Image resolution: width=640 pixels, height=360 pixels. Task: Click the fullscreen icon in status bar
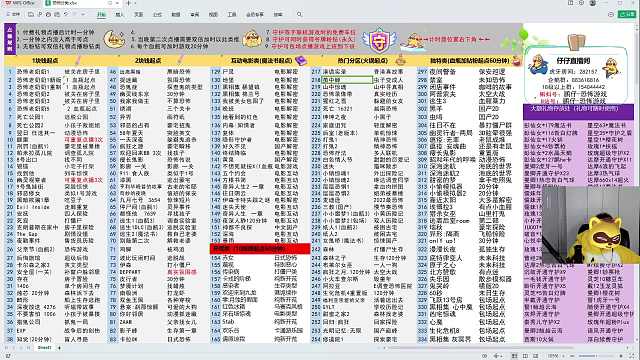pos(632,356)
